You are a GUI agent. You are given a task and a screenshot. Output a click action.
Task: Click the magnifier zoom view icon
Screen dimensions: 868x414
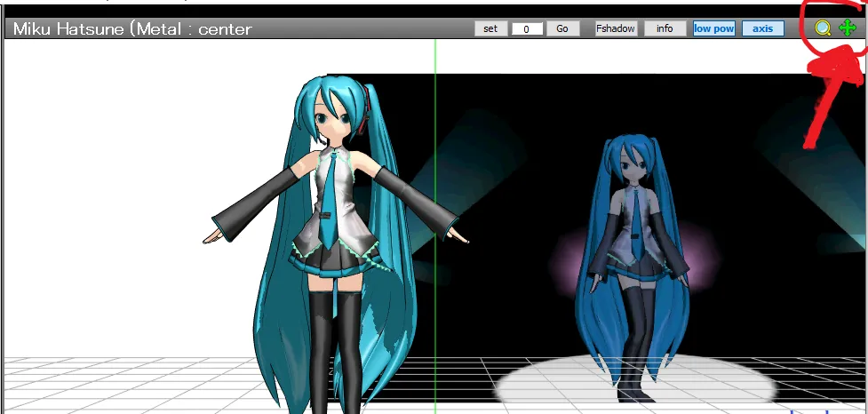[x=823, y=28]
